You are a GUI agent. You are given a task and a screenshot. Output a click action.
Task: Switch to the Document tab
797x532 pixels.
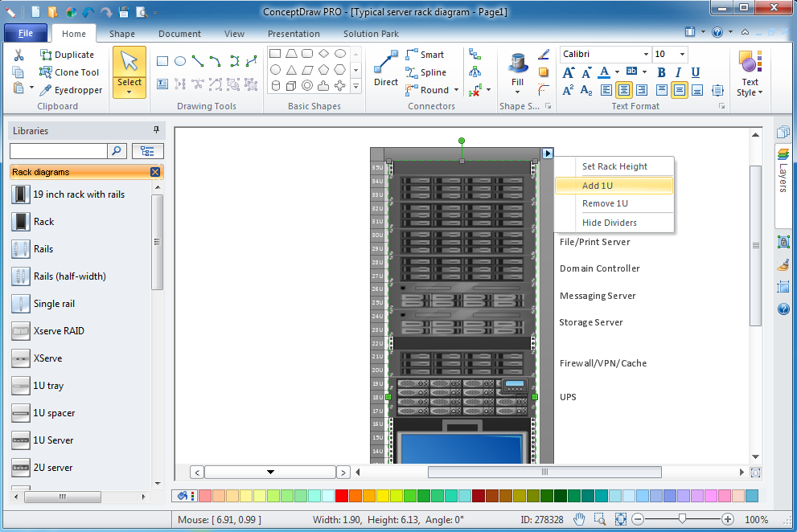coord(179,34)
